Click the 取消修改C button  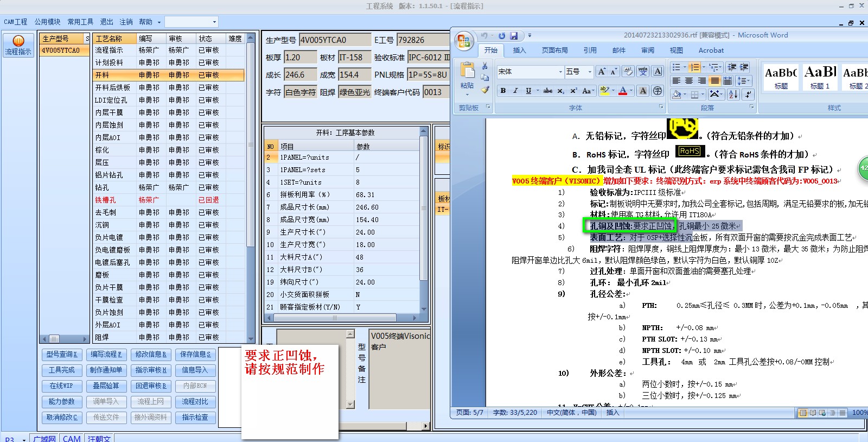click(62, 417)
